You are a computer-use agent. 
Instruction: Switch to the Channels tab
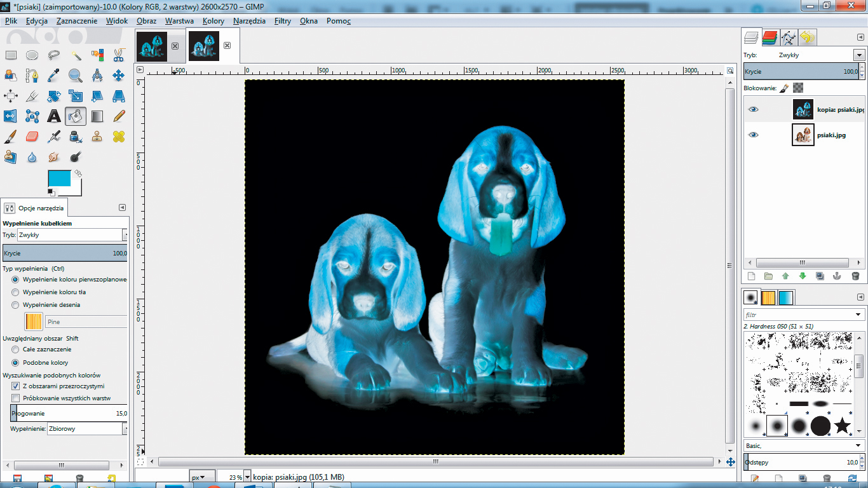click(x=770, y=38)
